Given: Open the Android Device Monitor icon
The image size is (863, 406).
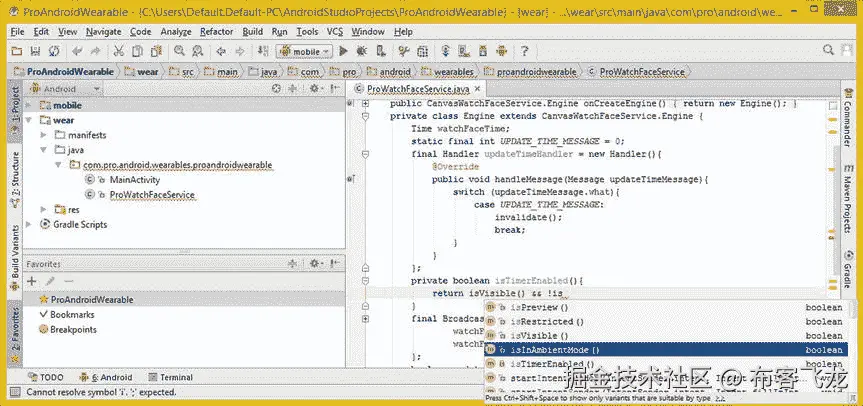Looking at the screenshot, I should 501,51.
